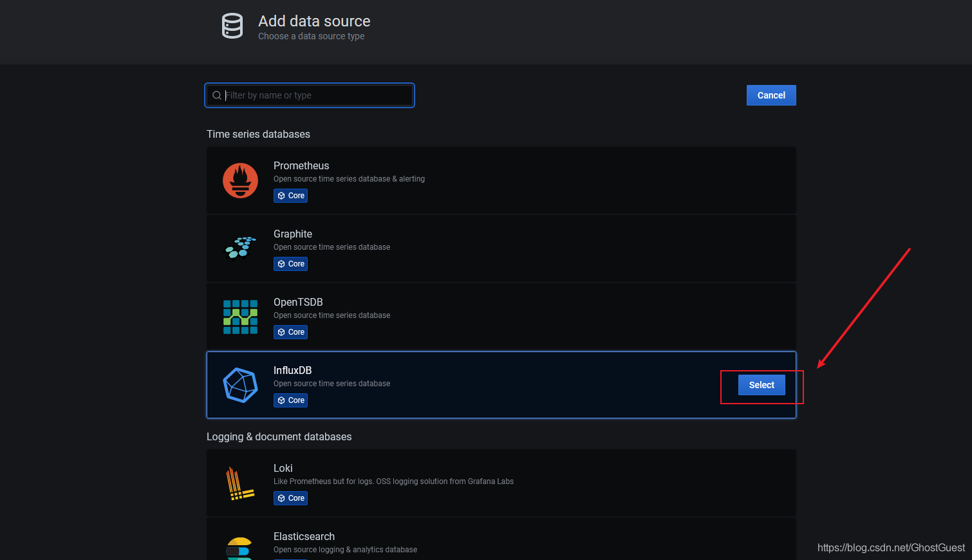The image size is (972, 560).
Task: Open the OpenTSDB data source title
Action: (x=298, y=302)
